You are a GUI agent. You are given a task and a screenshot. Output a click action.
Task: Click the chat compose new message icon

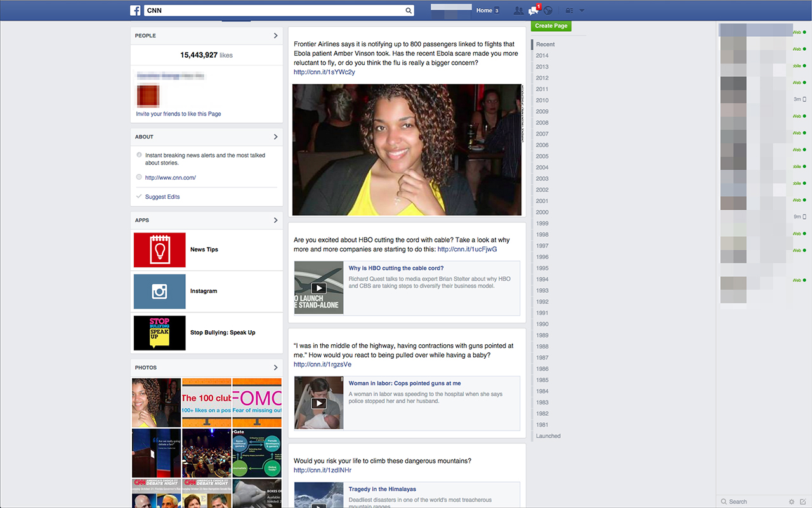tap(802, 502)
